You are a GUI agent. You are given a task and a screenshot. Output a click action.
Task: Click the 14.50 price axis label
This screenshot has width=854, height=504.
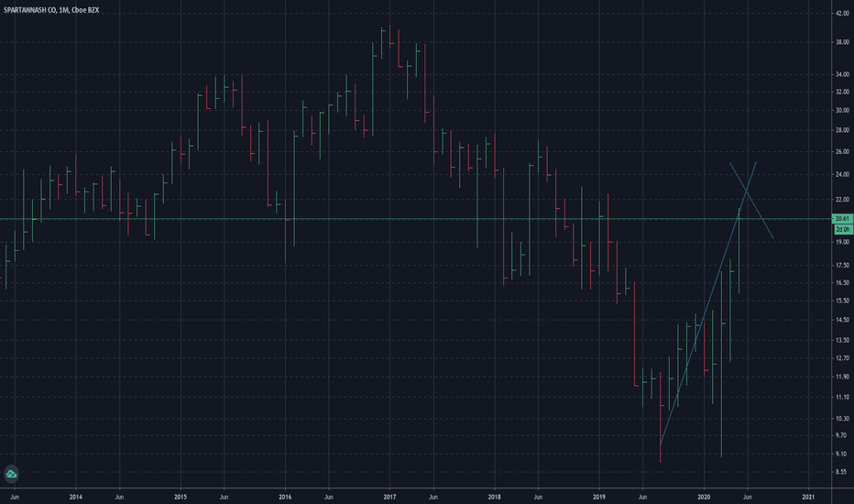[842, 320]
